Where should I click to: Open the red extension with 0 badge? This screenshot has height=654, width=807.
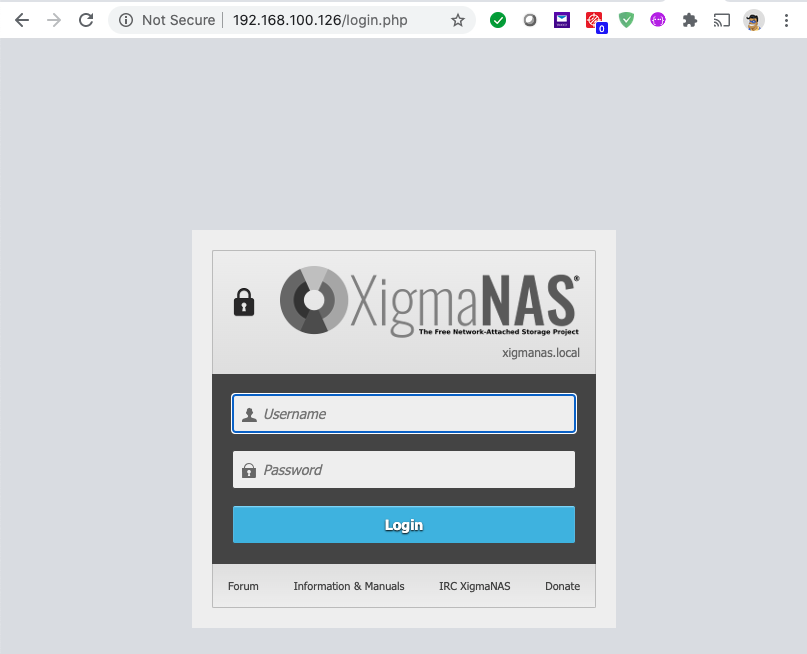[596, 22]
